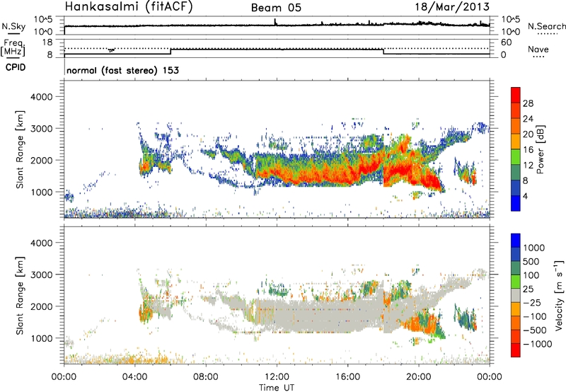Click the '08:00' time tick label
The width and height of the screenshot is (566, 392).
tap(206, 377)
